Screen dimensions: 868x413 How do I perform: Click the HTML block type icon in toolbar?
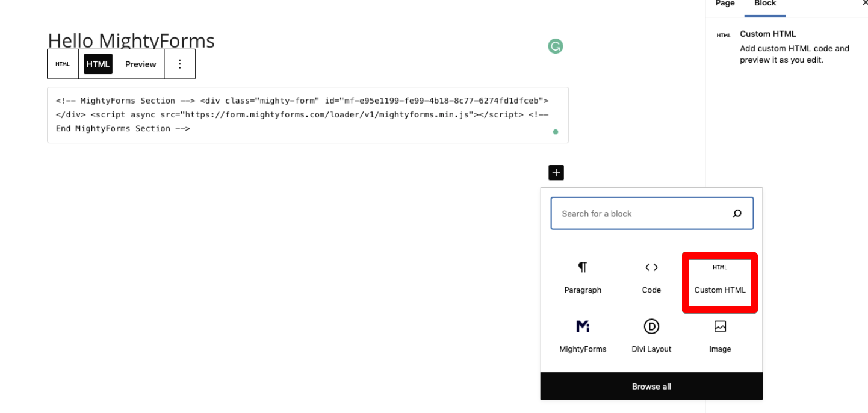63,64
